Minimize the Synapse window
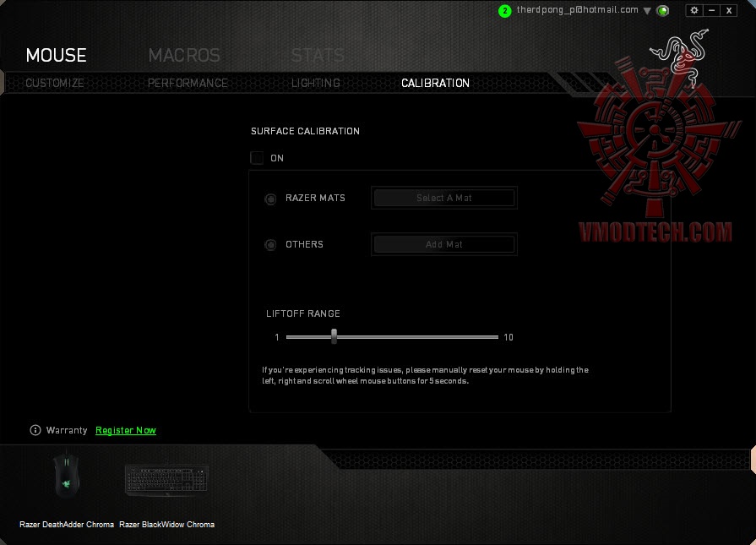Viewport: 756px width, 545px height. [711, 10]
